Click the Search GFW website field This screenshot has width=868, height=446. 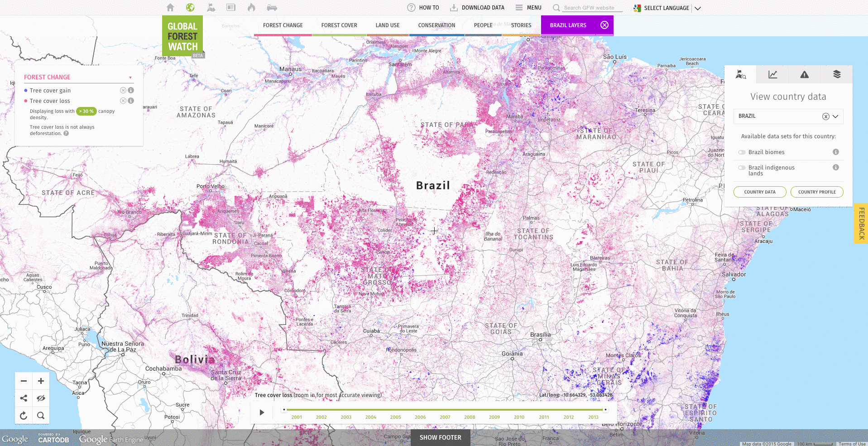click(593, 8)
